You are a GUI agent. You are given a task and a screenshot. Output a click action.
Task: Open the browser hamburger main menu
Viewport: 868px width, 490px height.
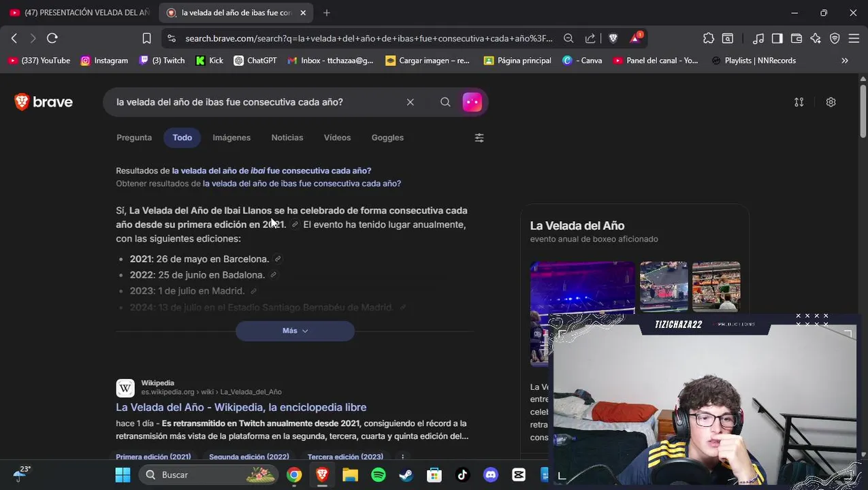[x=854, y=38]
